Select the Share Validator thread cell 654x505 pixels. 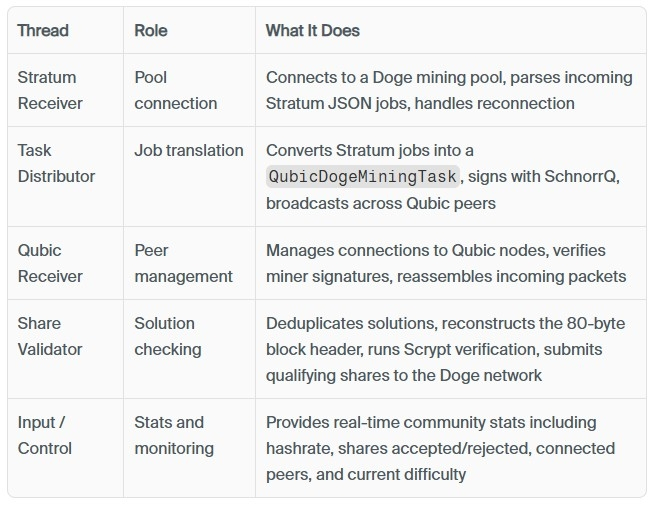(50, 336)
